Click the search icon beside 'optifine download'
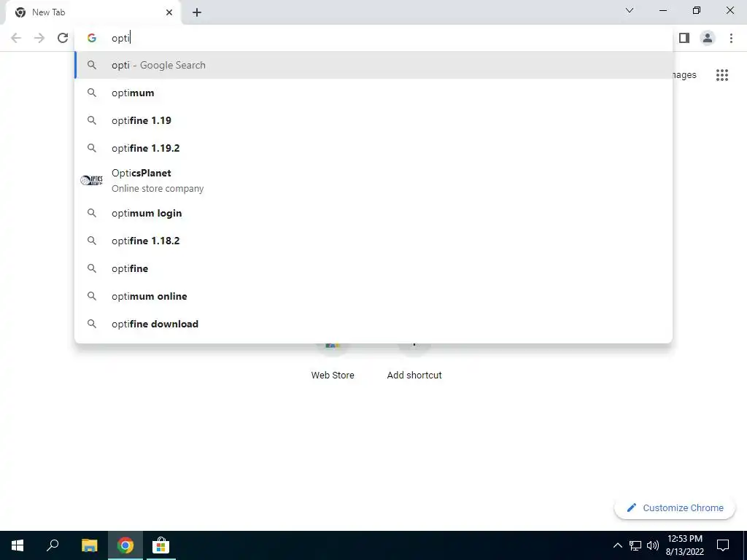Screen dimensions: 747x560 click(91, 324)
